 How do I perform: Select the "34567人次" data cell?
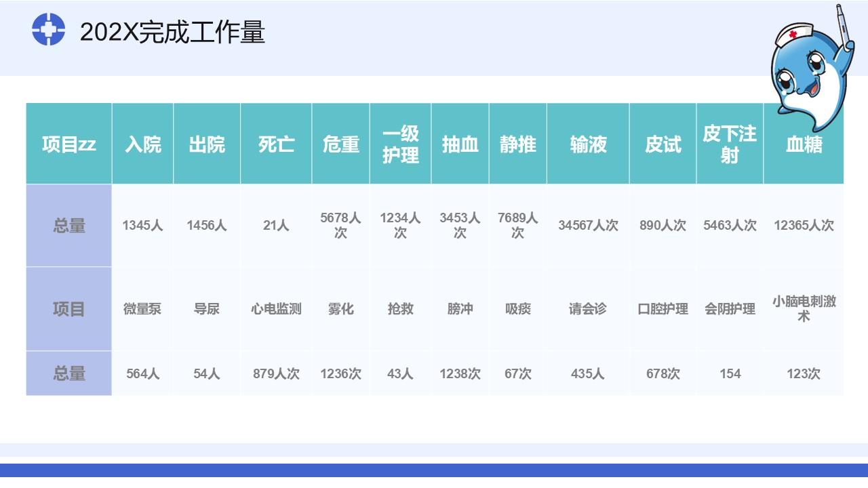[588, 226]
